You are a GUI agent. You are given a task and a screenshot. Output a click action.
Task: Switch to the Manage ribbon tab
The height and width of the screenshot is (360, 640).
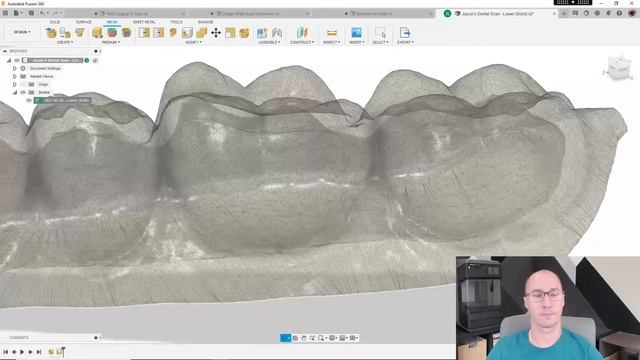coord(206,22)
